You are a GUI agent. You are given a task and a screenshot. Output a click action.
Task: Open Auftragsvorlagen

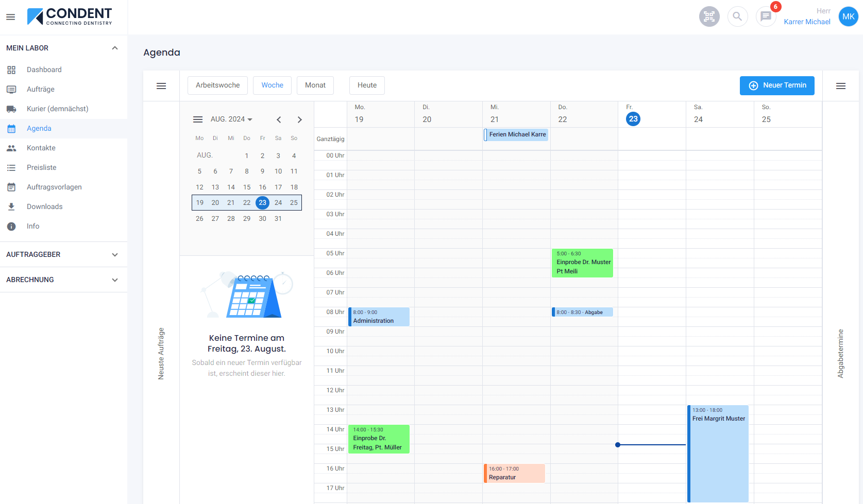(x=54, y=187)
